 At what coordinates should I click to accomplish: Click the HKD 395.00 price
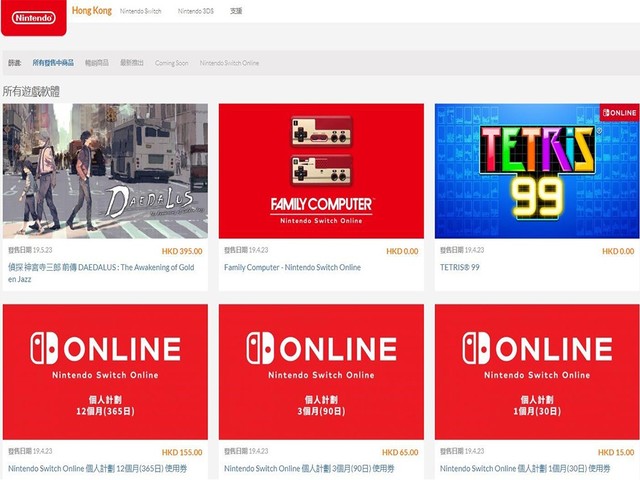[182, 251]
